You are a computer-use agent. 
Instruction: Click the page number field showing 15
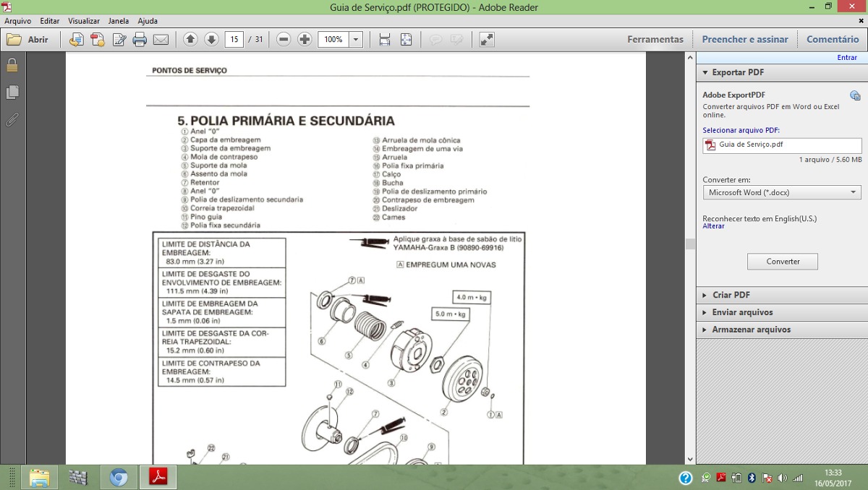pyautogui.click(x=234, y=40)
